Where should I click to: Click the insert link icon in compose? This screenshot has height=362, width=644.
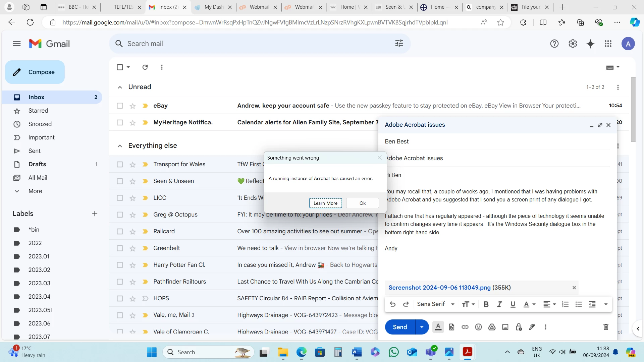[x=465, y=327]
